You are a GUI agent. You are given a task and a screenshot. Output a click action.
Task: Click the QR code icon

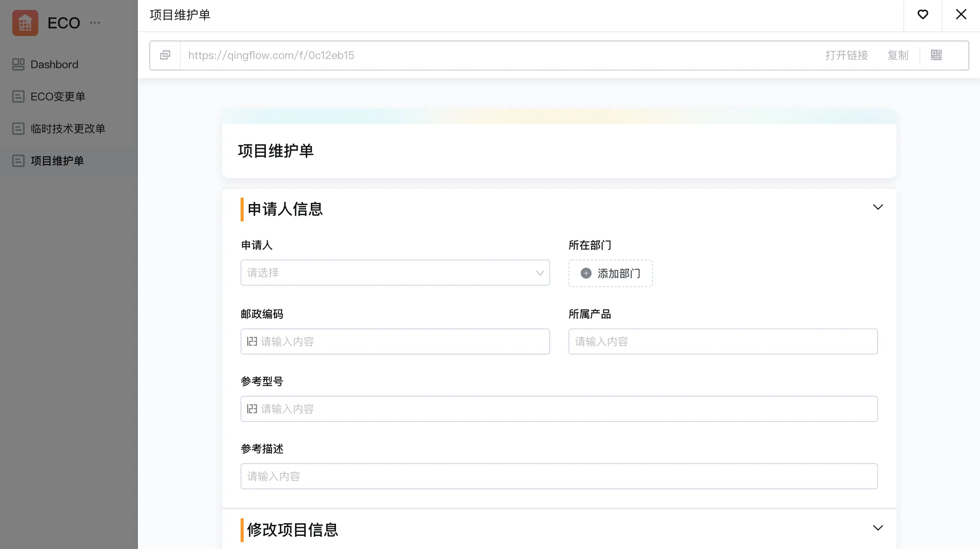[x=936, y=55]
